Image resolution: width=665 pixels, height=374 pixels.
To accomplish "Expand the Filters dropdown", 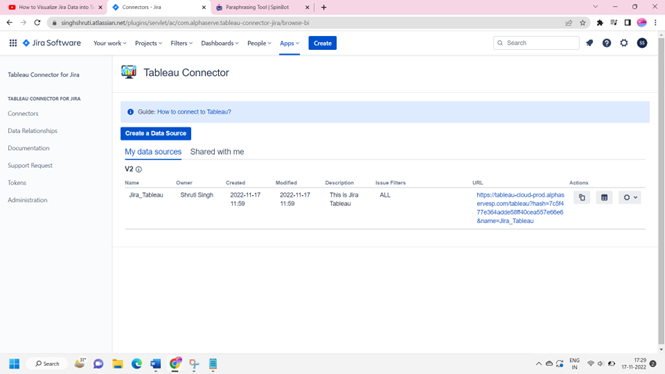I will (182, 43).
